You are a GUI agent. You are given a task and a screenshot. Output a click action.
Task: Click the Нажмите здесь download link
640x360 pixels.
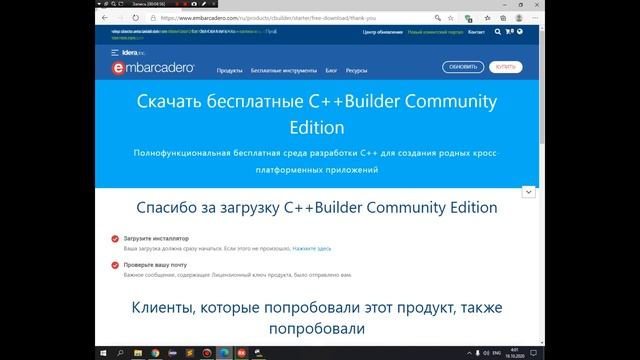[312, 249]
